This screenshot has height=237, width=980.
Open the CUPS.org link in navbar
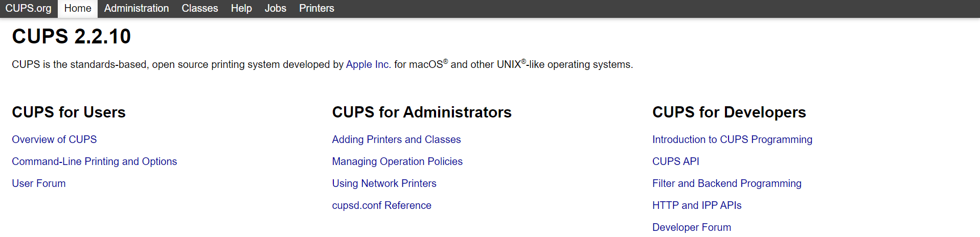(x=28, y=8)
